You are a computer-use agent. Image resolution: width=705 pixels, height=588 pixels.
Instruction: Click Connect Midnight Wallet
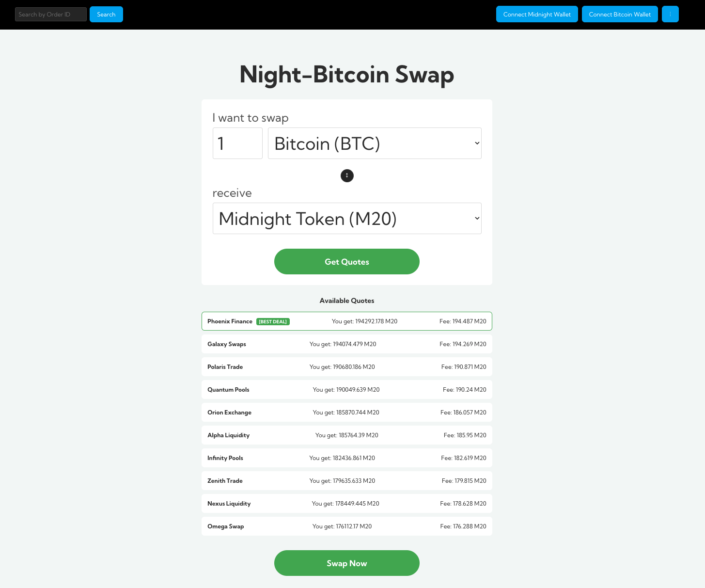click(537, 14)
